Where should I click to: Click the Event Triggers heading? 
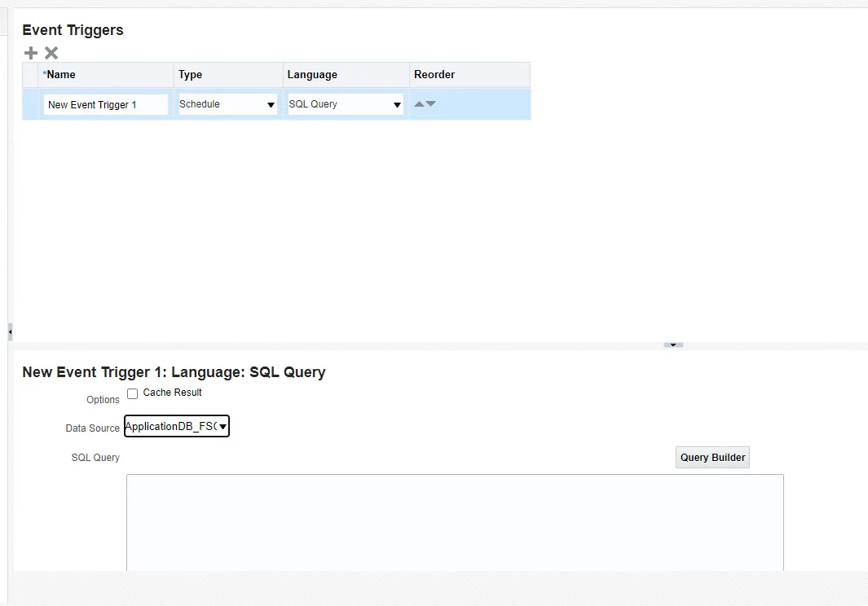click(73, 30)
